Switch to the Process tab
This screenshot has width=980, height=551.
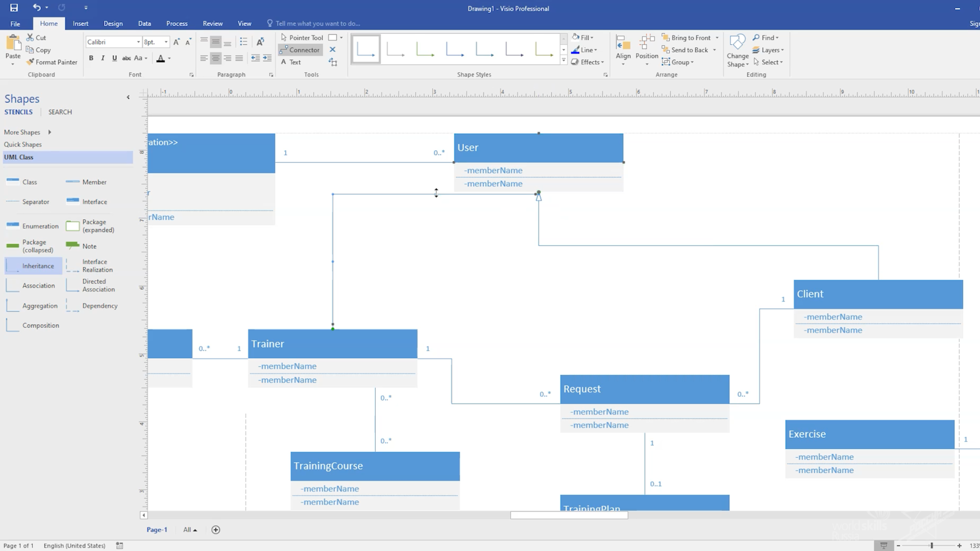point(177,23)
